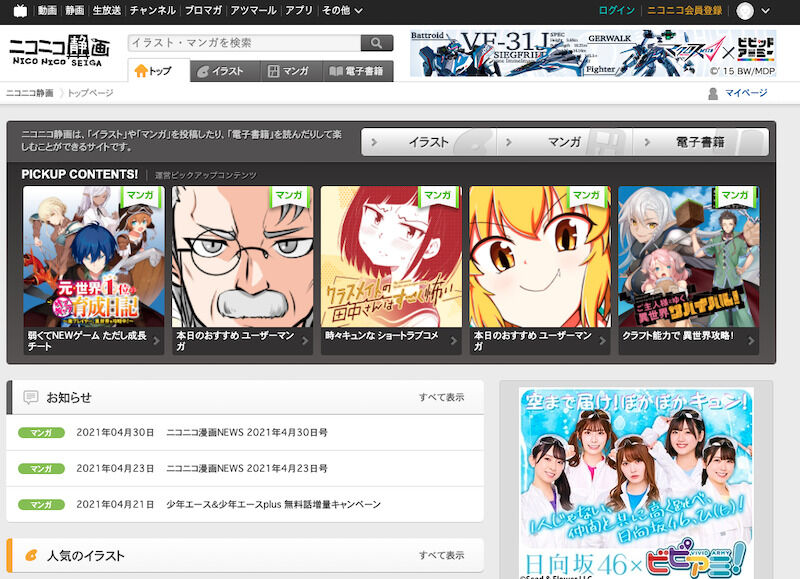Open the マイページ link
This screenshot has width=800, height=579.
click(746, 93)
